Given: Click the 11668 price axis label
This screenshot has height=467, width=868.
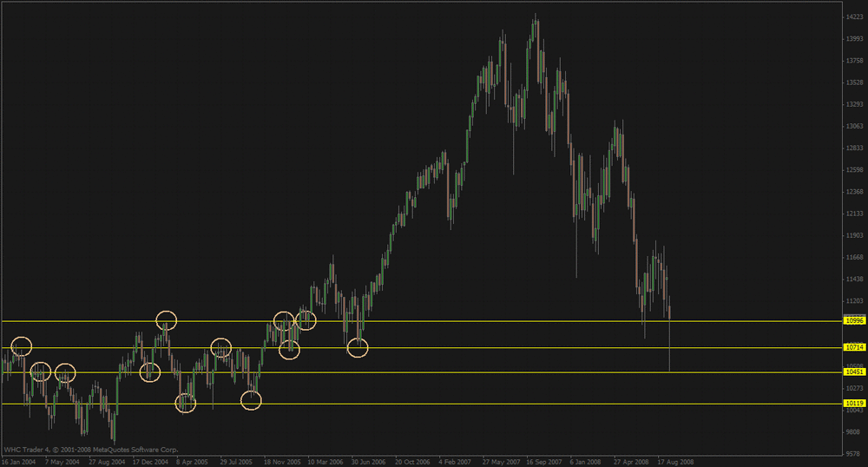Looking at the screenshot, I should (854, 257).
